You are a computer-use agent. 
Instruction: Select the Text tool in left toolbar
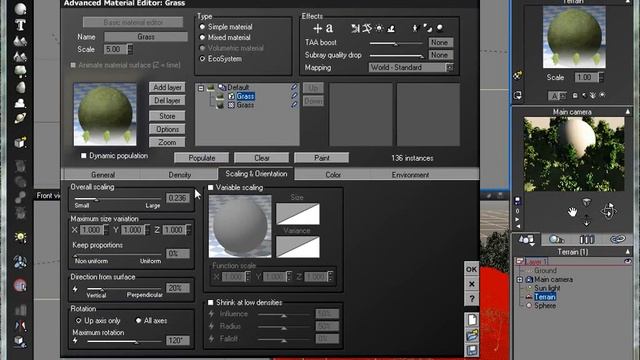pyautogui.click(x=20, y=25)
